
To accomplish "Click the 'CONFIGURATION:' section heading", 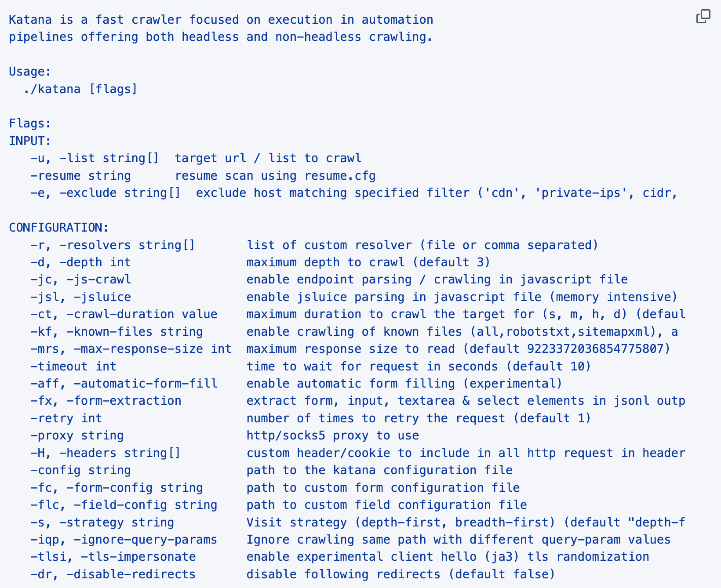I will (x=58, y=228).
